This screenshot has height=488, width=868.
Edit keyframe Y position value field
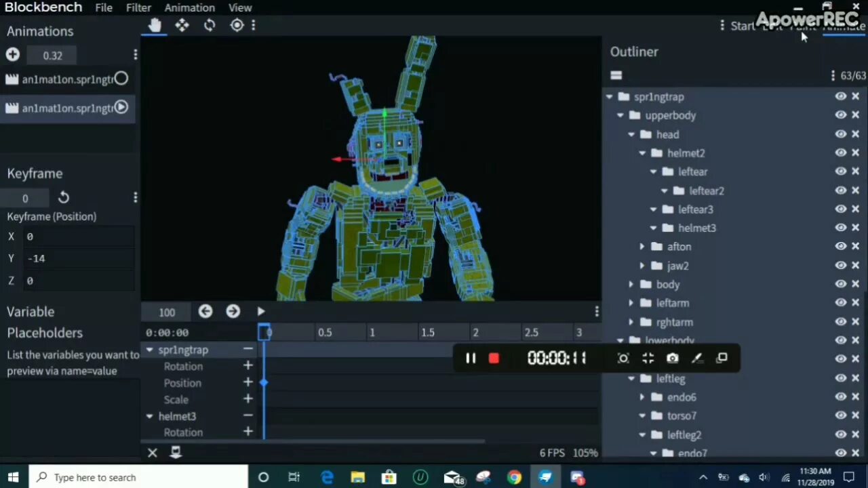click(x=79, y=258)
